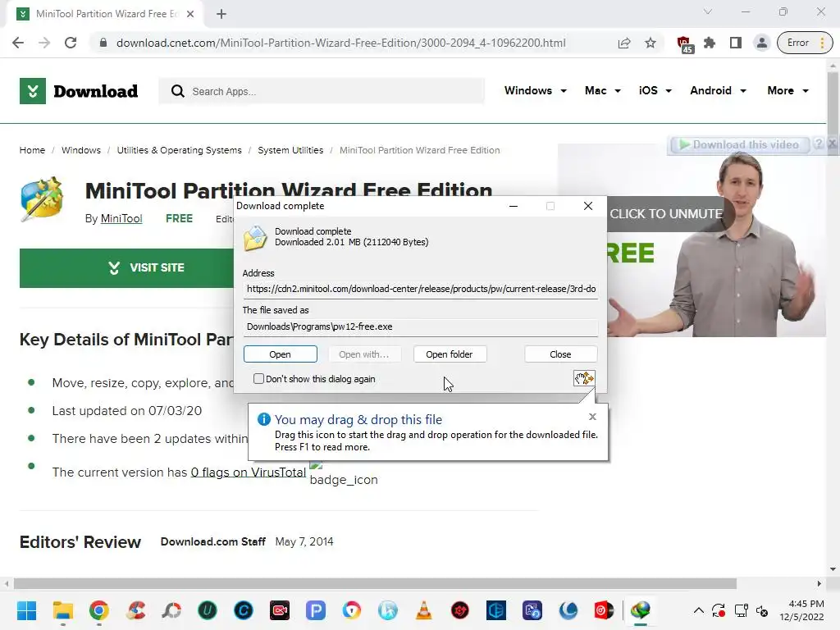Click the drag and drop hand icon

pyautogui.click(x=584, y=378)
